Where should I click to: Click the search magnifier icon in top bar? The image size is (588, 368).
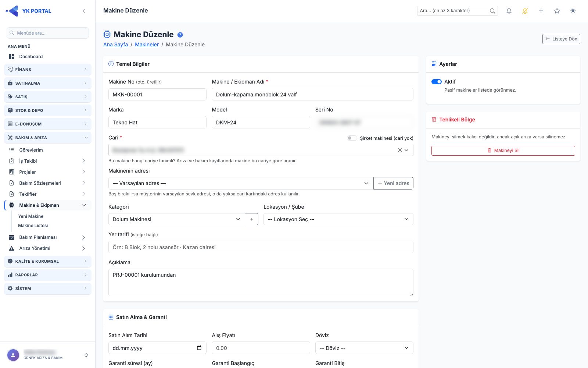[x=492, y=11]
